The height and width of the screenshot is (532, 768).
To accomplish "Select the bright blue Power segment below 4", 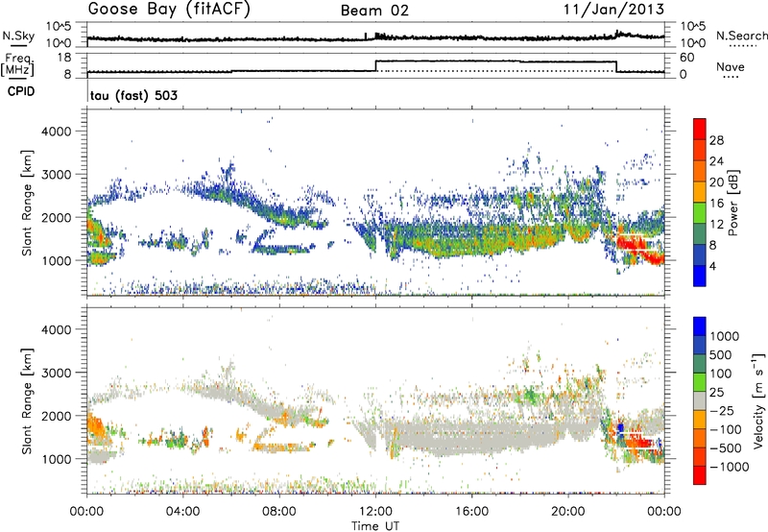I will 700,276.
